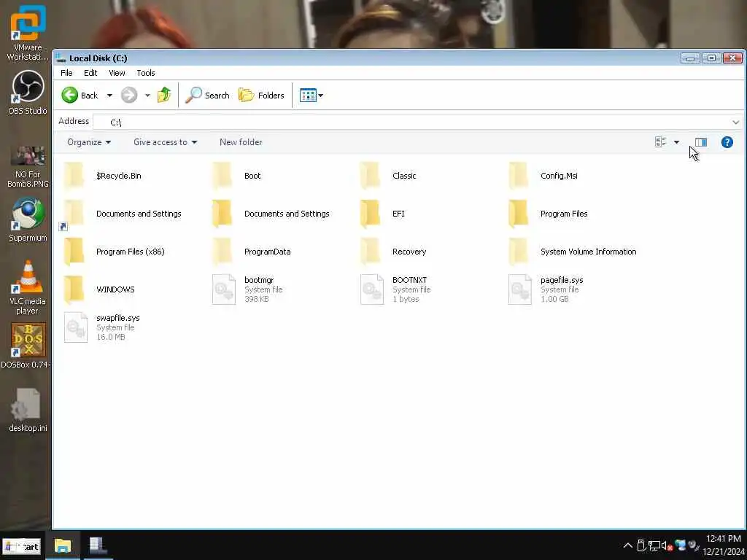Toggle the Folders pane button
This screenshot has height=560, width=747.
[262, 96]
